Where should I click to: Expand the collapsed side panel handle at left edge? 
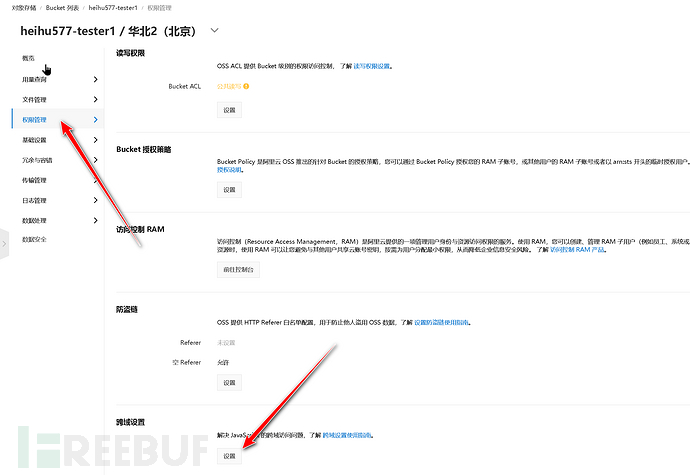(4, 243)
